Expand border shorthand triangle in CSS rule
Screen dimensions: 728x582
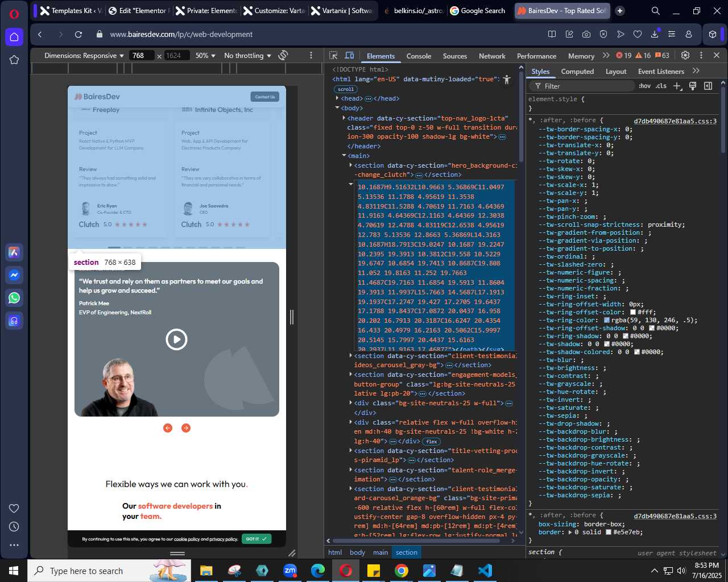click(570, 532)
